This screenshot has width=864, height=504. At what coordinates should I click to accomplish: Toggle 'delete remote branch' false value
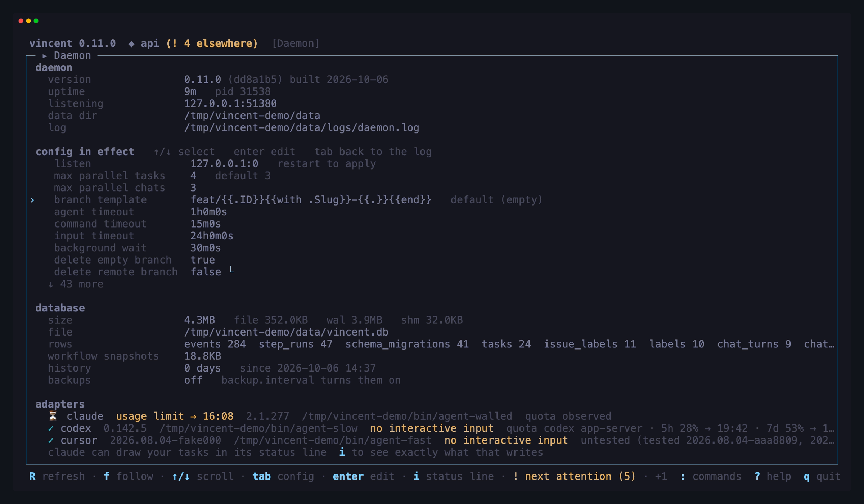pos(206,272)
